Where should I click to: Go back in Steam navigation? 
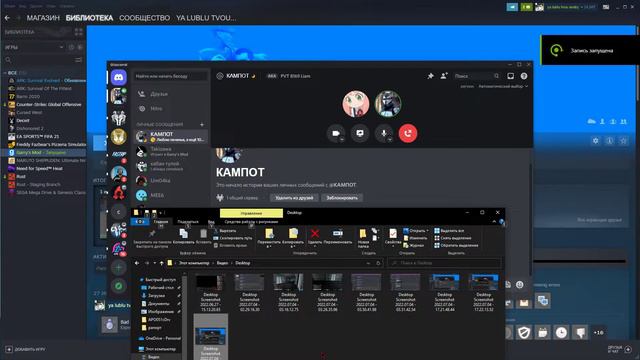[x=7, y=18]
